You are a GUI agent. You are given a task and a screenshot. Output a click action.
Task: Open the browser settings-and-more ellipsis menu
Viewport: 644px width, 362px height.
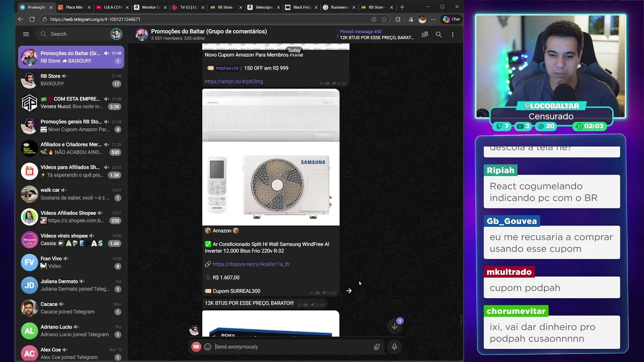click(434, 19)
